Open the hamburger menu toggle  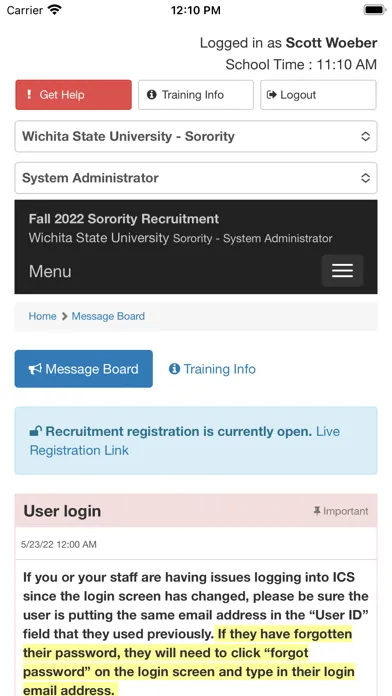(x=342, y=270)
